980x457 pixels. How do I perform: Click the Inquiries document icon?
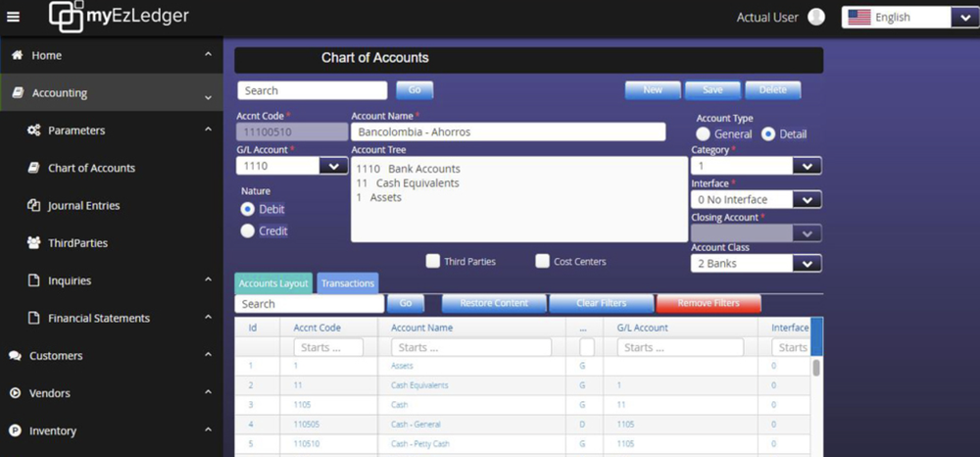coord(34,280)
